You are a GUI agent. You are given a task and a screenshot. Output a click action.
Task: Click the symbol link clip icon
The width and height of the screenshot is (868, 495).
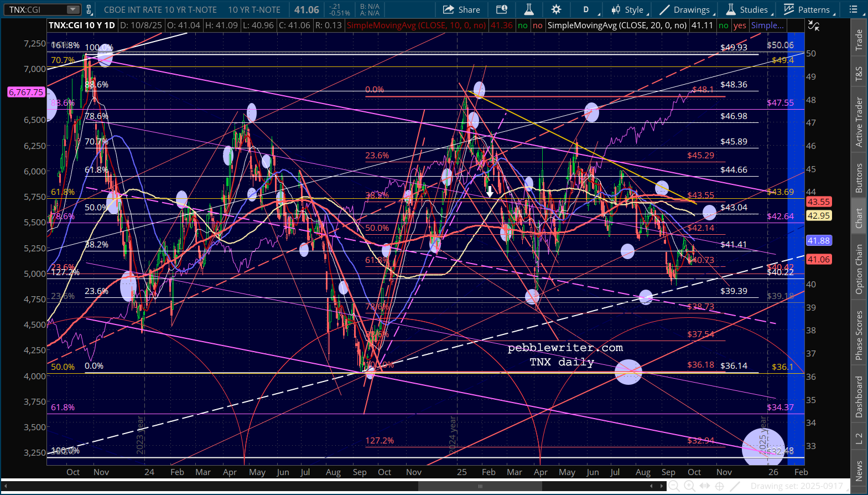(89, 9)
